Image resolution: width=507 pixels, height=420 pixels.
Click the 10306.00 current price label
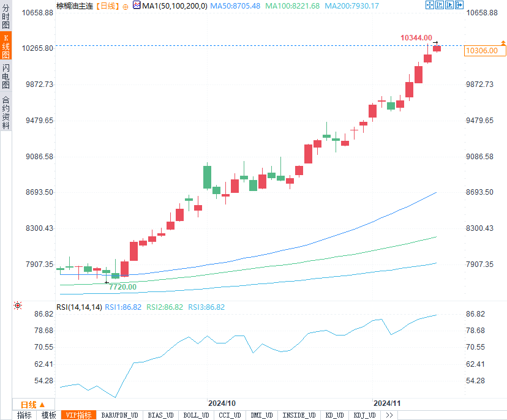pos(481,51)
